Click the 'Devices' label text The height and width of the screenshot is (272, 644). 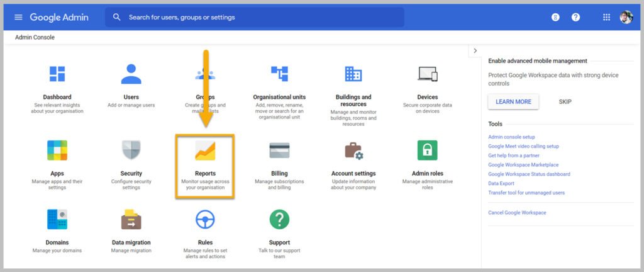428,98
